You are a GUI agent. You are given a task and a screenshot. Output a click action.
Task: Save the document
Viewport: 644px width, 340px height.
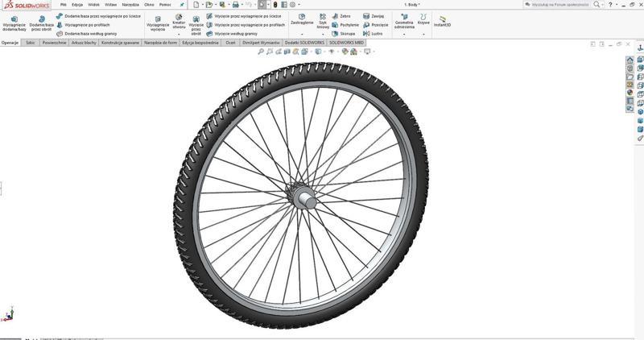222,5
